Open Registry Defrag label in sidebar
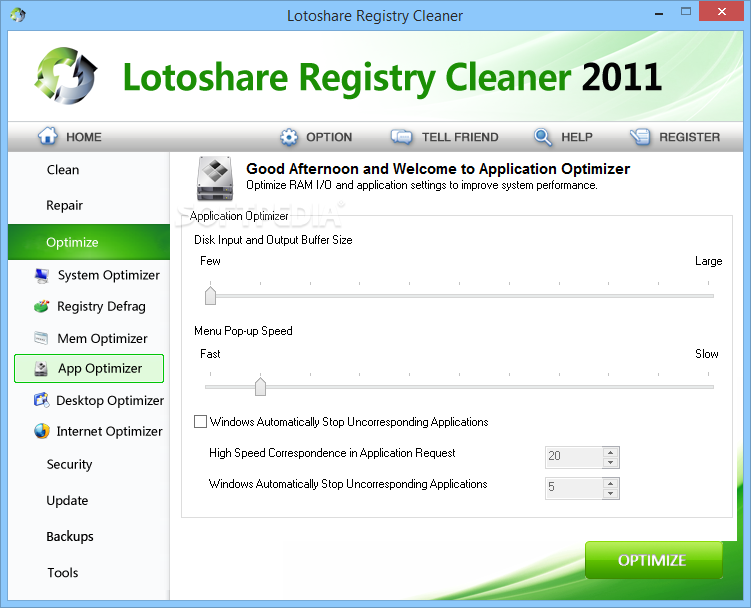This screenshot has width=751, height=608. 101,306
